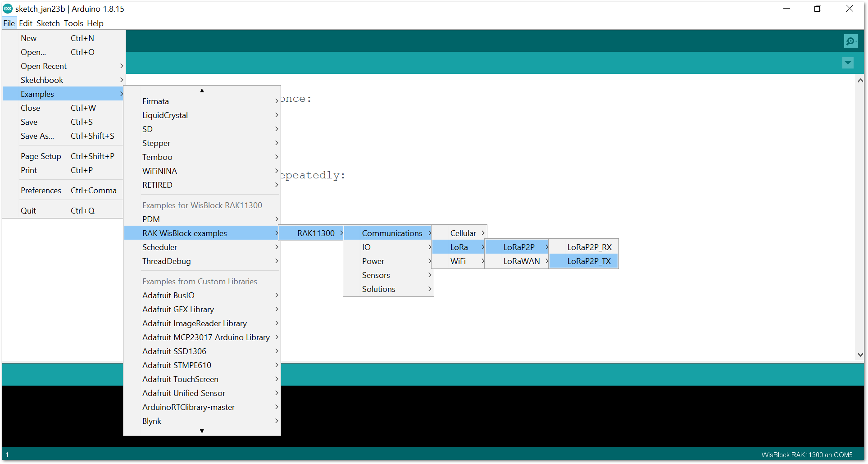Screen dimensions: 868x464
Task: Expand the Cellular examples submenu
Action: tap(463, 233)
